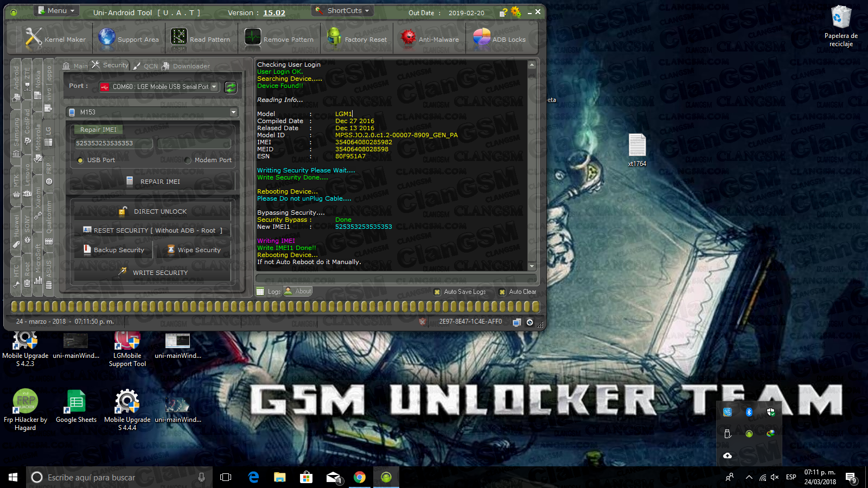Open Google Chrome from taskbar
The width and height of the screenshot is (868, 488).
[x=360, y=477]
